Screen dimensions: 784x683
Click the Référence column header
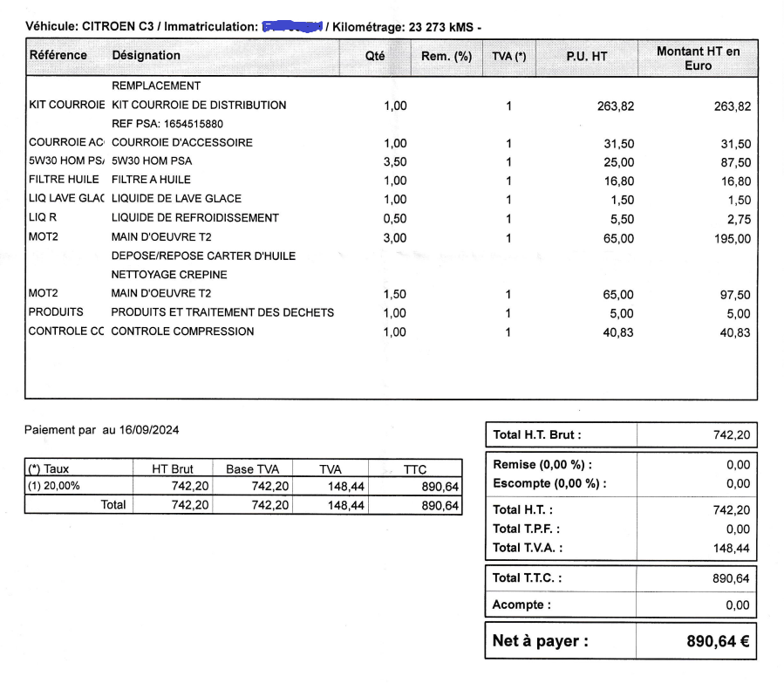point(58,55)
